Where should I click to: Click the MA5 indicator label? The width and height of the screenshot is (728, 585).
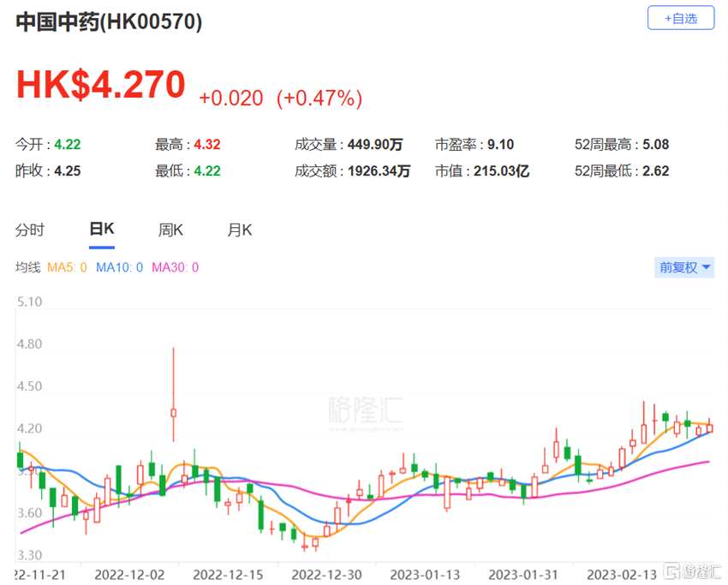67,267
